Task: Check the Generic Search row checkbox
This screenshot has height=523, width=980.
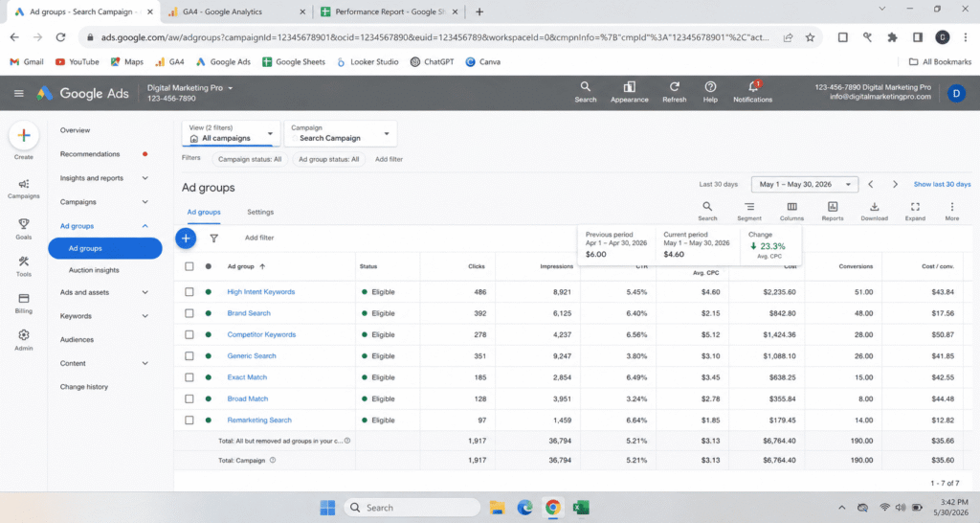Action: [x=189, y=356]
